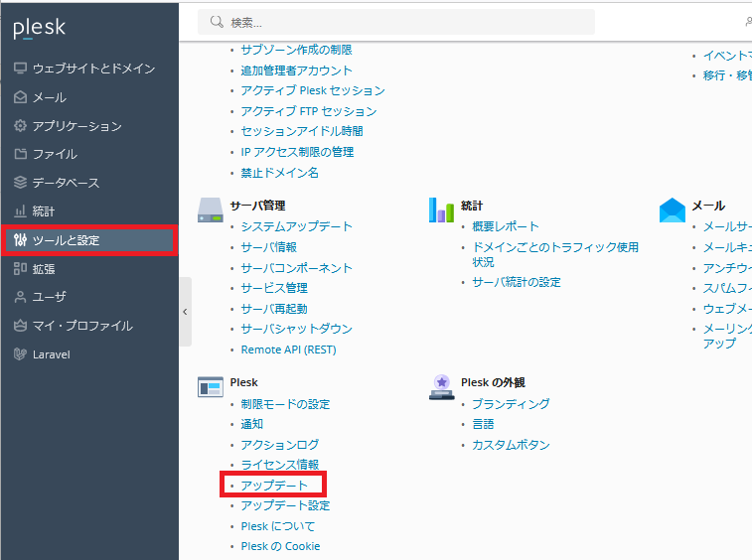
Task: Open ドメインごとのトラフィック使用状況 link
Action: [555, 254]
